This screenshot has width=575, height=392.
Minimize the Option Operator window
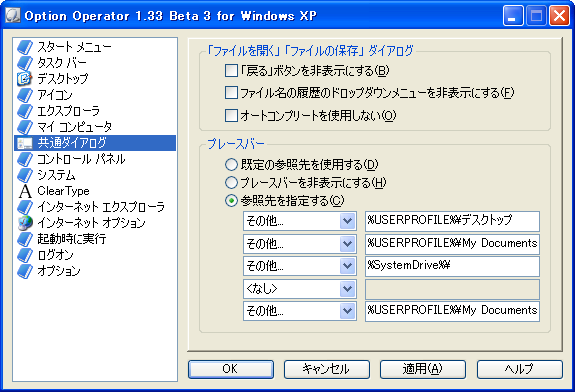(x=513, y=16)
